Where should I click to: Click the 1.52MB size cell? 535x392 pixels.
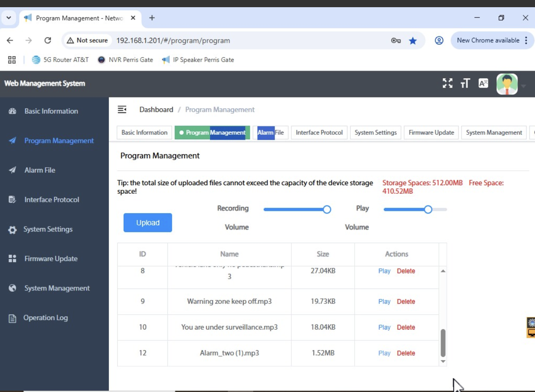coord(323,353)
